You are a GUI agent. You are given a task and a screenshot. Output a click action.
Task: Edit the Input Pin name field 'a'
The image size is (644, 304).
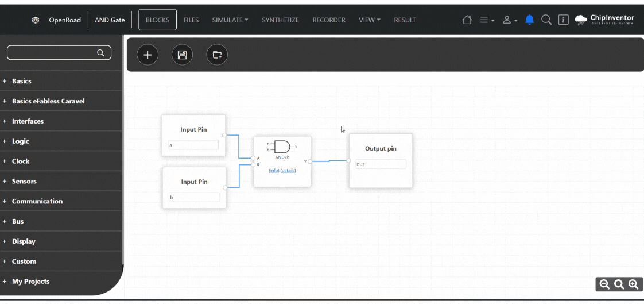193,145
